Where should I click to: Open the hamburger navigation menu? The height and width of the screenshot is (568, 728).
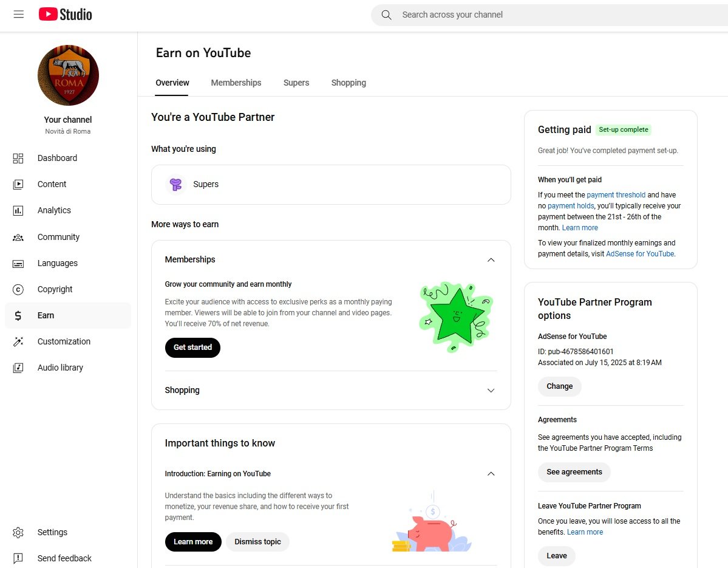pos(19,15)
